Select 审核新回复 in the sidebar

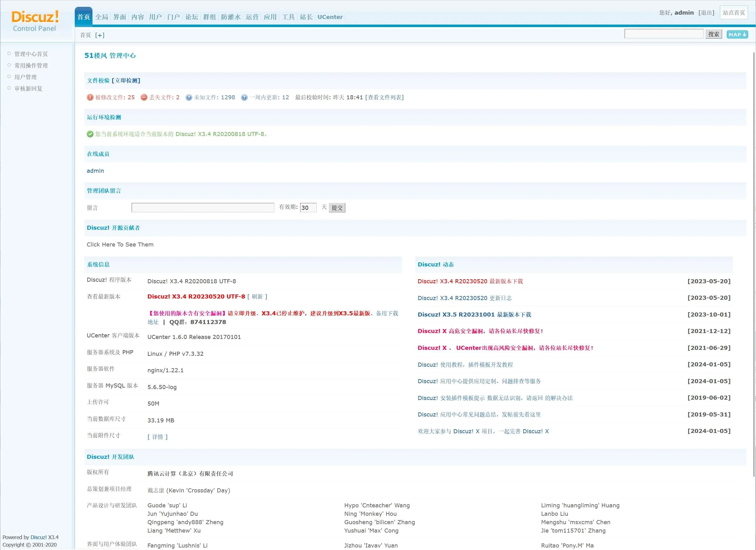tap(28, 89)
